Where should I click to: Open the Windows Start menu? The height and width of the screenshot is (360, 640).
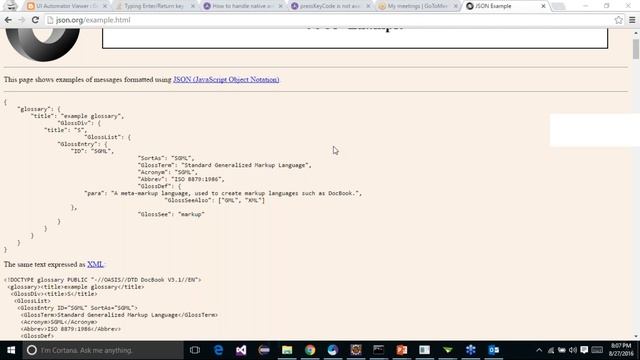(x=11, y=350)
